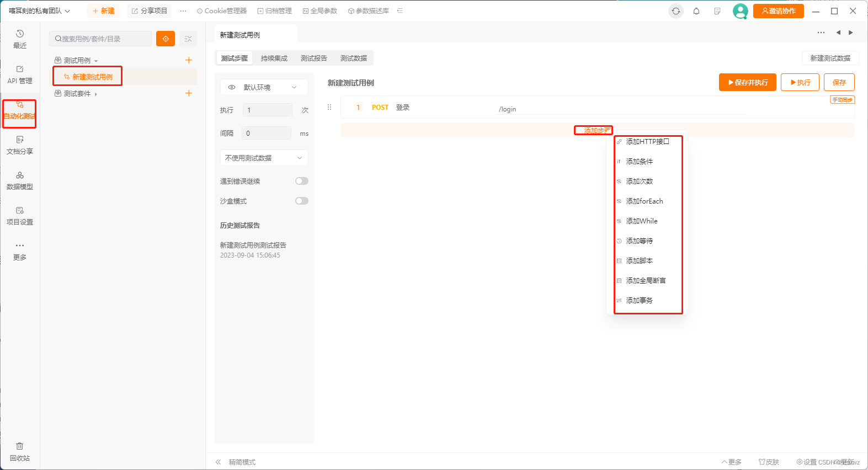Open the 最近 recent sidebar item
Screen dimensions: 868x470
pyautogui.click(x=20, y=39)
